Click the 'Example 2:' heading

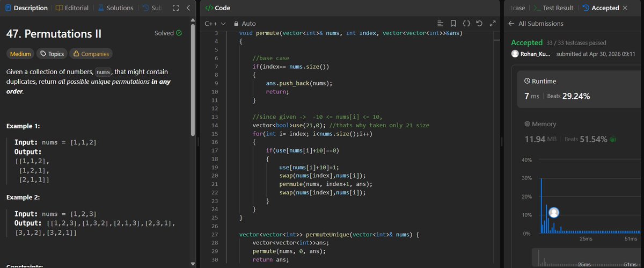tap(23, 197)
